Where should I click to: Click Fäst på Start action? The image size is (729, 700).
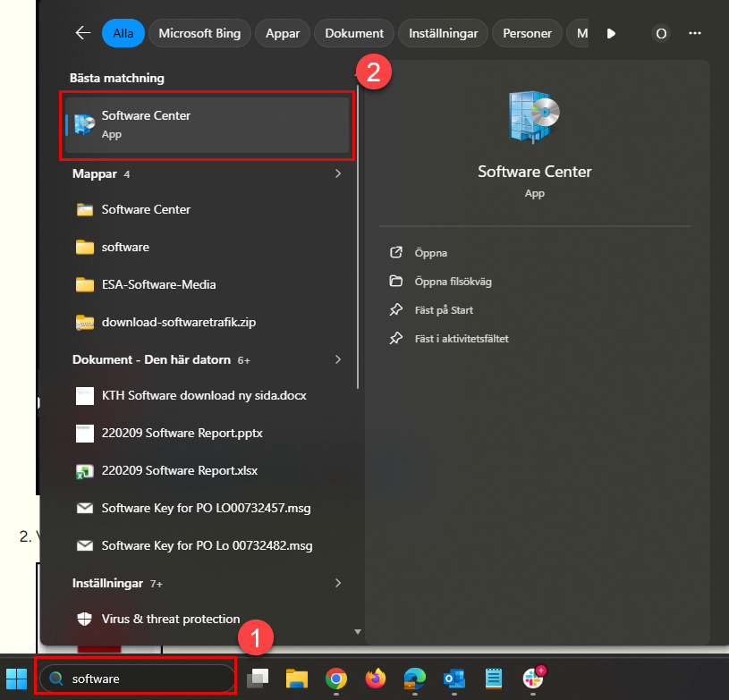click(444, 310)
